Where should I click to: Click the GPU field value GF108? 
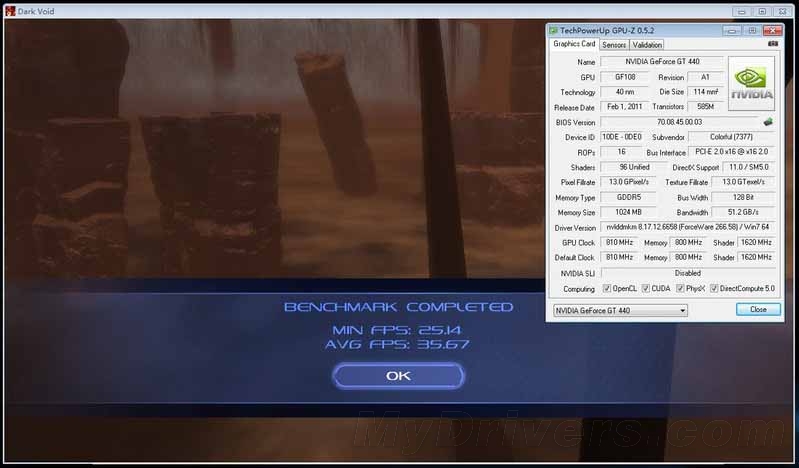click(x=625, y=77)
